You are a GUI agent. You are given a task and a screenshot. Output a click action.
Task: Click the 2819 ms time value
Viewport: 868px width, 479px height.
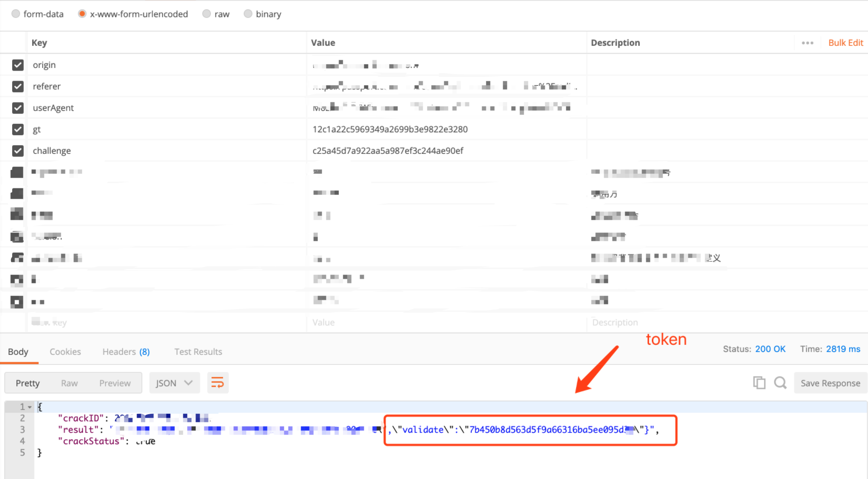coord(843,349)
